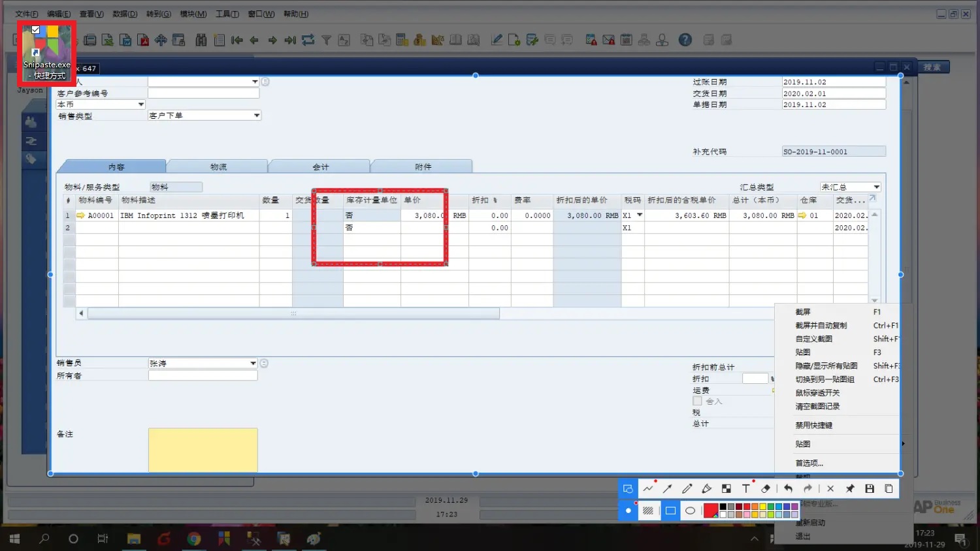The height and width of the screenshot is (551, 980).
Task: Choose the ellipse shape option
Action: pos(690,511)
